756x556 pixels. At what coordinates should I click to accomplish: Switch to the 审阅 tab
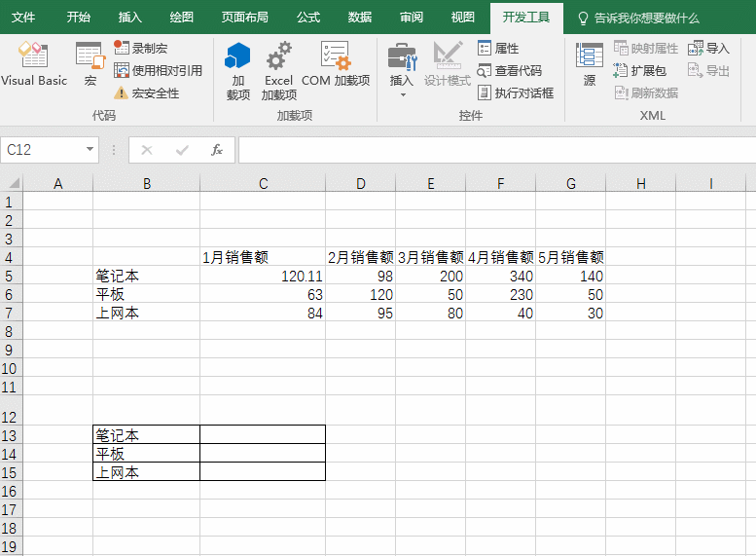pos(412,18)
